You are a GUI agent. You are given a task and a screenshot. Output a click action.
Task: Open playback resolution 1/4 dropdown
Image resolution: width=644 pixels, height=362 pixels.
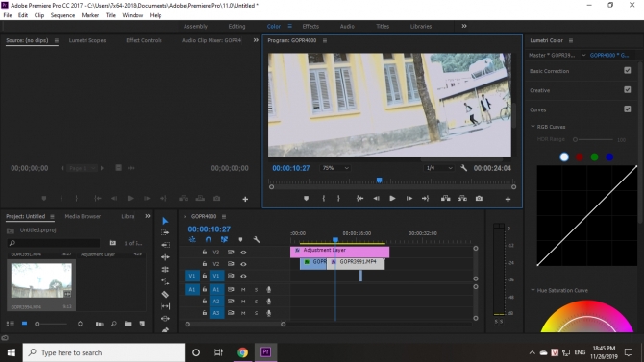tap(438, 168)
